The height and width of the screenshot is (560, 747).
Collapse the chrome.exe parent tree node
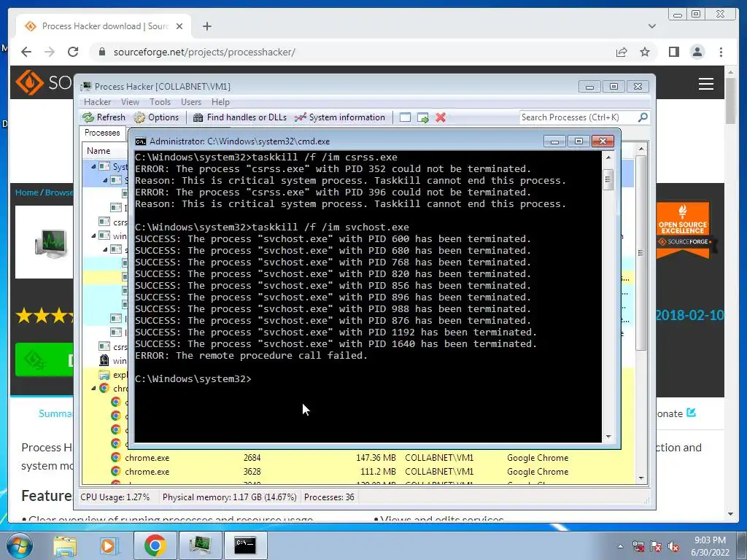93,388
